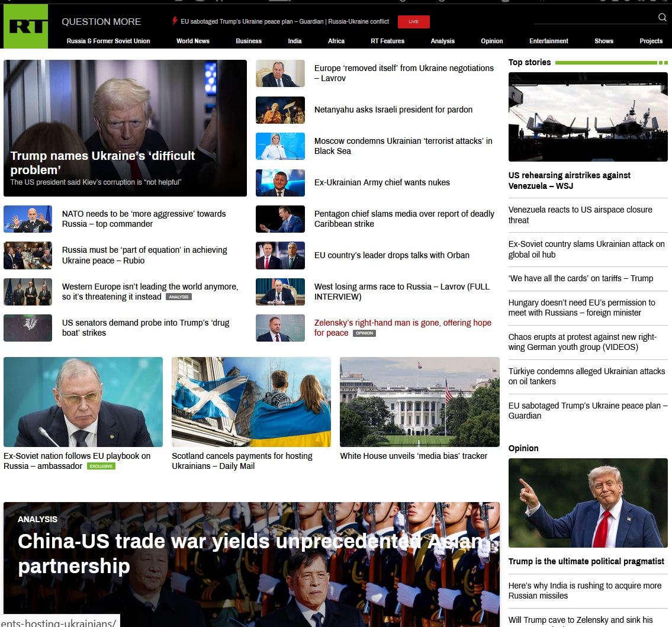Click the Top stories heading

tap(529, 62)
